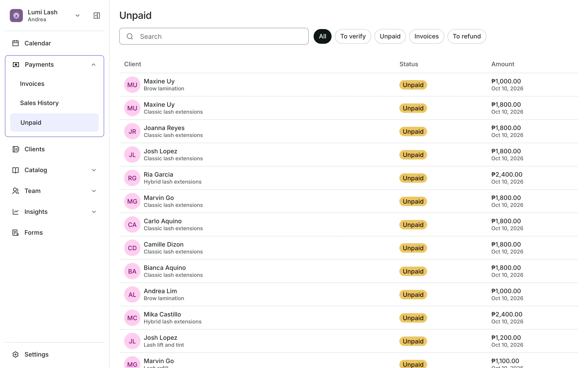Select the All filter chip

coord(322,36)
